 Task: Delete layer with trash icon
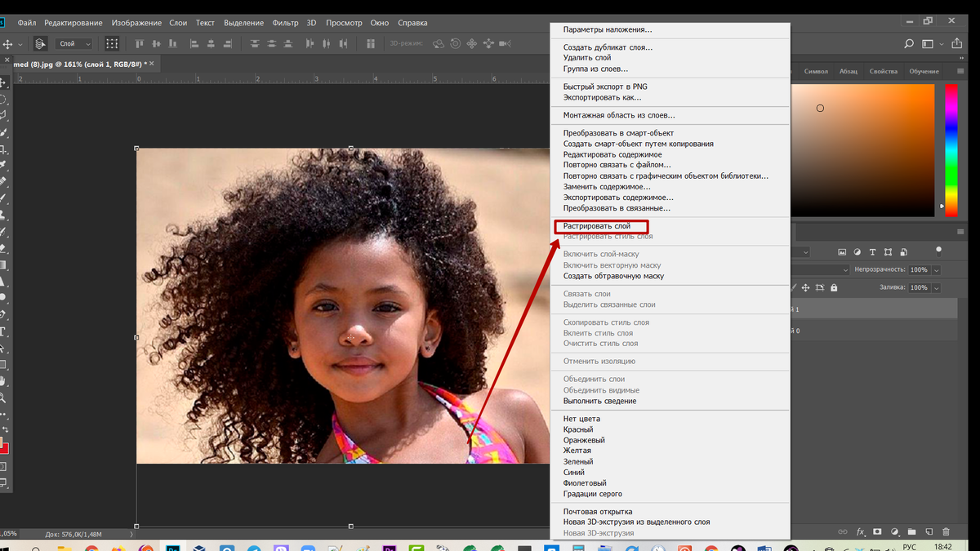[946, 531]
